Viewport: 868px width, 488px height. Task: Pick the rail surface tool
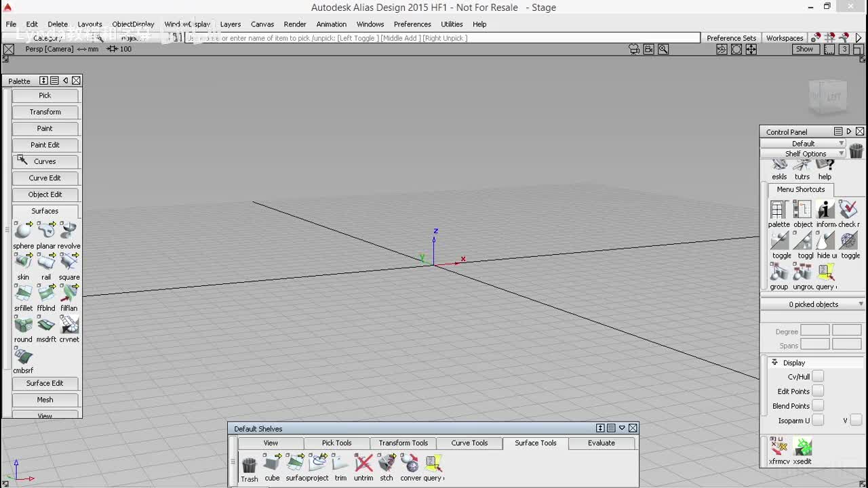[46, 262]
